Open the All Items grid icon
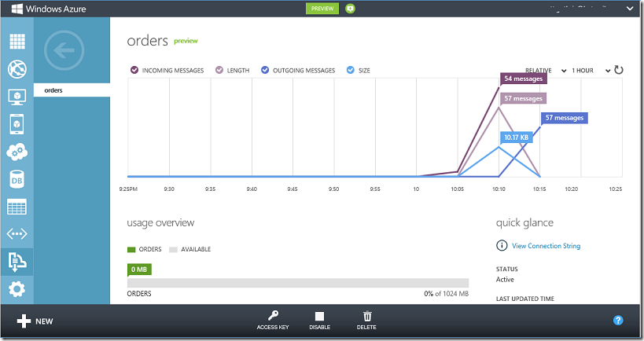644x341 pixels. 17,41
